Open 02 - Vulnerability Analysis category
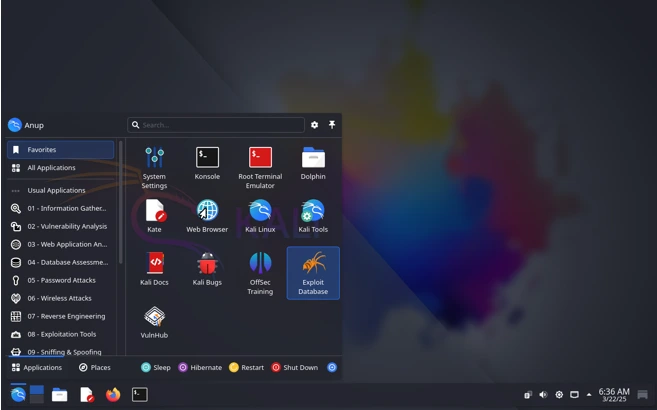This screenshot has width=657, height=410. (x=60, y=226)
